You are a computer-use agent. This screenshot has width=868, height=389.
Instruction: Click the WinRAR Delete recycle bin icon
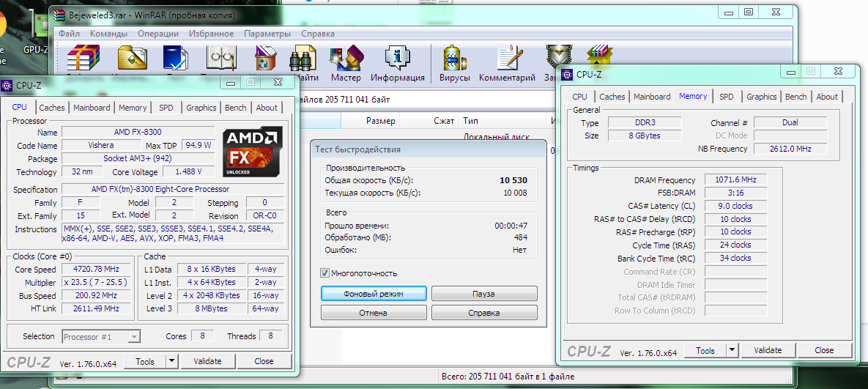[265, 59]
